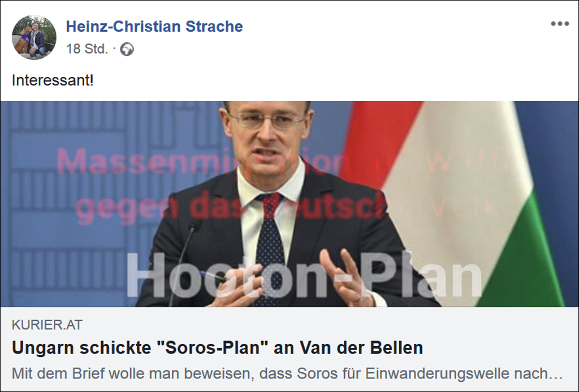Open headline 'Ungarn schickte "Soros-Plan" an Van der Bellen'
579x392 pixels.
[217, 348]
